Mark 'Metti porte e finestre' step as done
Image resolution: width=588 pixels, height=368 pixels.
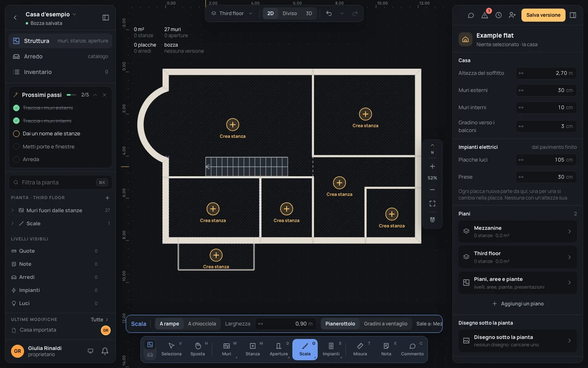tap(16, 147)
